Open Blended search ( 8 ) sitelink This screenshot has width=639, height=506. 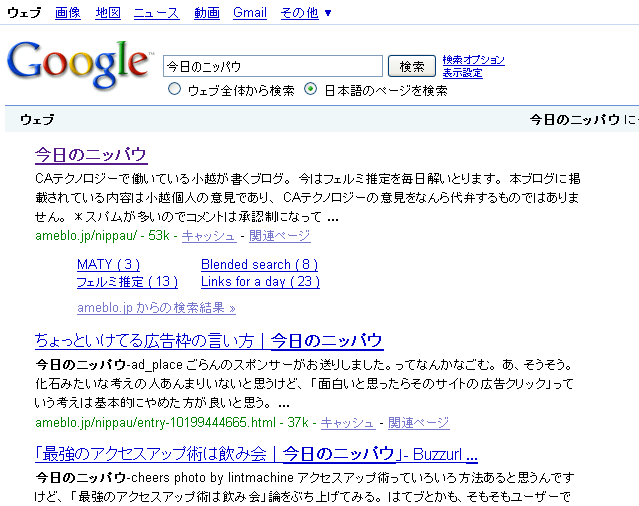point(259,264)
